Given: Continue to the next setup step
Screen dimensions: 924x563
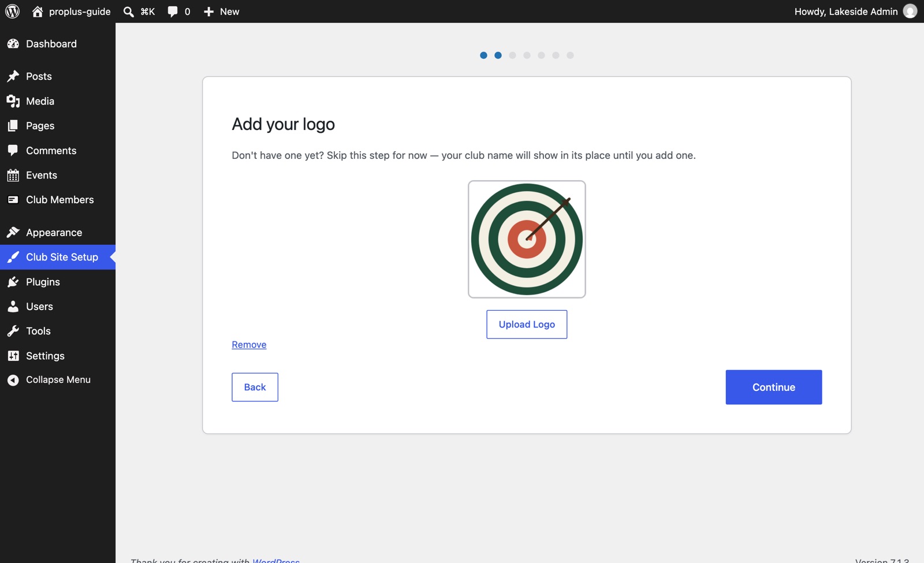Looking at the screenshot, I should tap(774, 387).
